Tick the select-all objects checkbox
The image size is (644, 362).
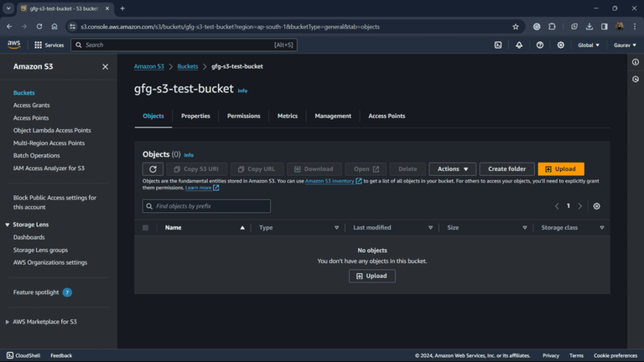click(145, 228)
